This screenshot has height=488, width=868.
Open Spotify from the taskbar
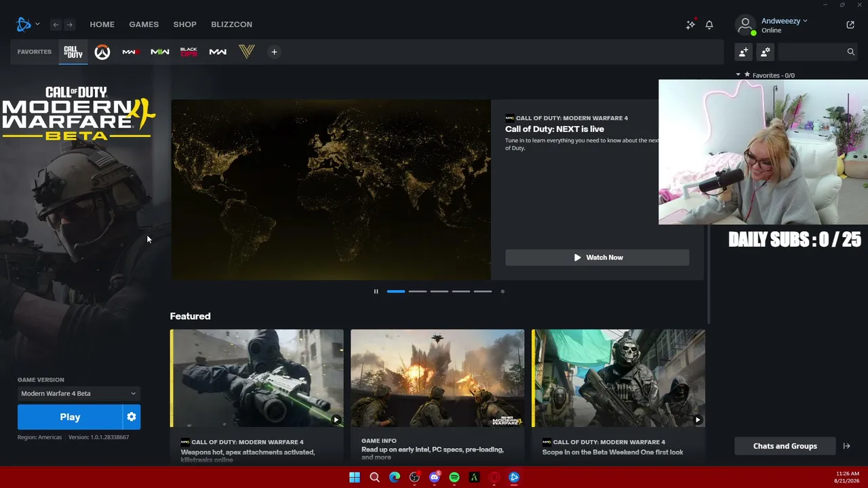coord(454,477)
